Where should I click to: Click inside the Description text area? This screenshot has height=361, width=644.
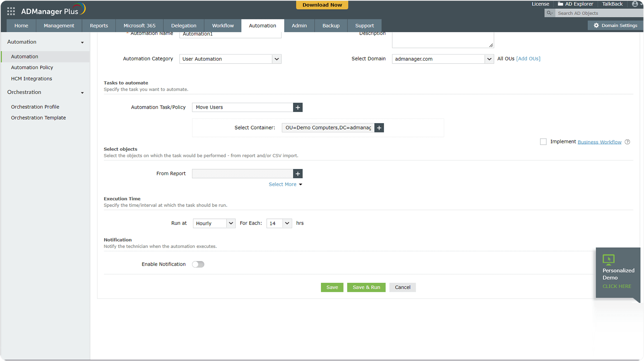coord(443,39)
